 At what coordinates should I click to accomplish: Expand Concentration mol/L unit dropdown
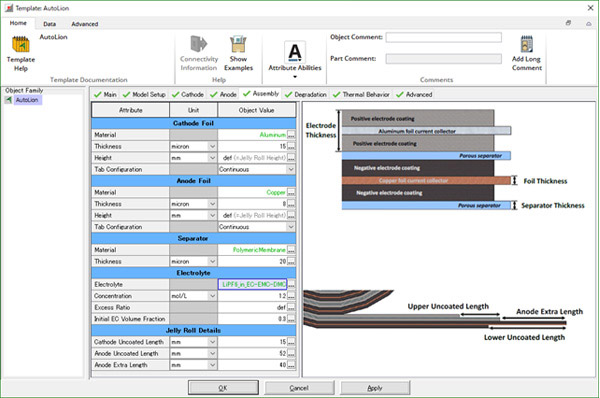click(x=212, y=296)
